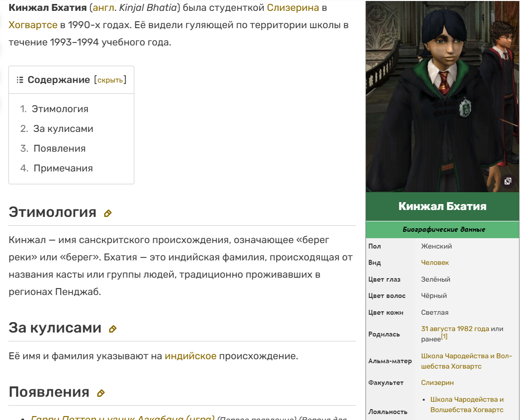Click the Этимология section heading
Screen dimensions: 523x420
[x=52, y=212]
